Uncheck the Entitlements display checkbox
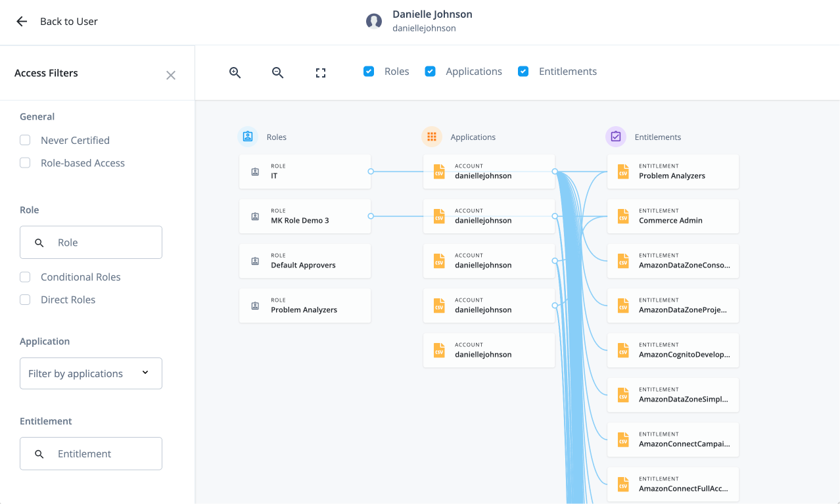The image size is (840, 504). (523, 71)
